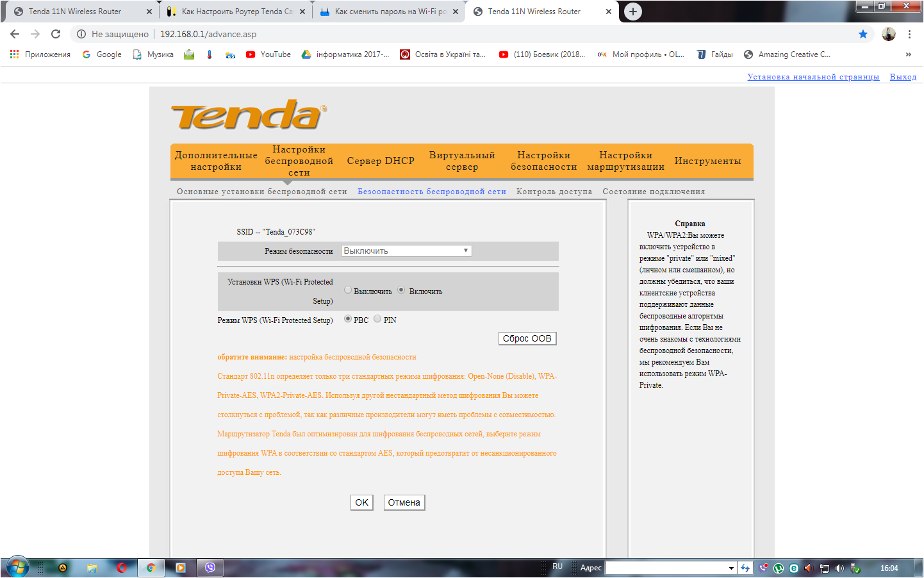Click the 'Отмена' button
This screenshot has height=578, width=924.
point(404,502)
